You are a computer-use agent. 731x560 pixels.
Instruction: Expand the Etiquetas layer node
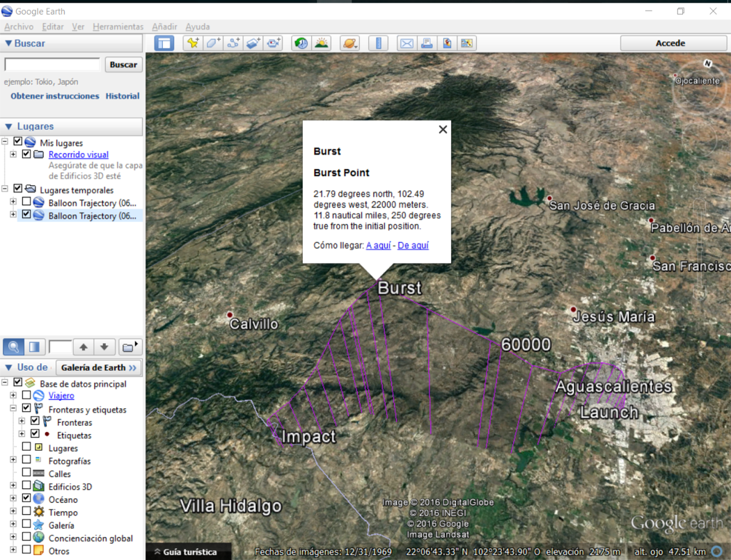(22, 434)
